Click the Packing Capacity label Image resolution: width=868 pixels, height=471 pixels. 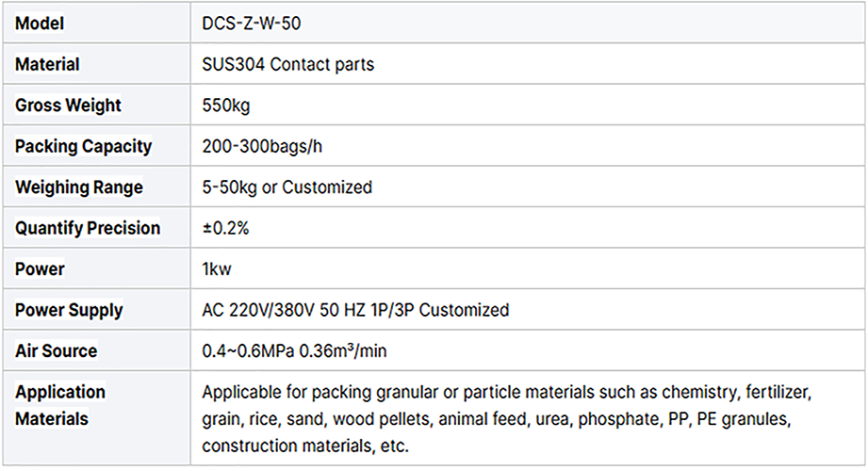coord(83,147)
